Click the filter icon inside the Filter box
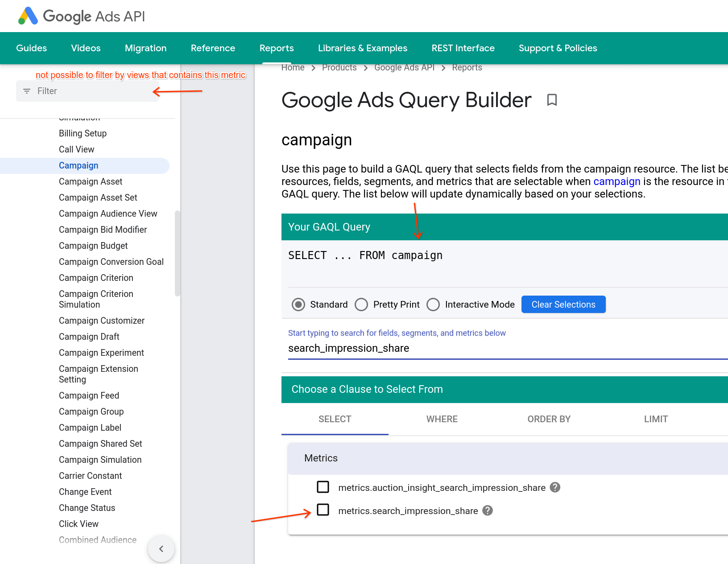This screenshot has height=564, width=728. tap(27, 91)
